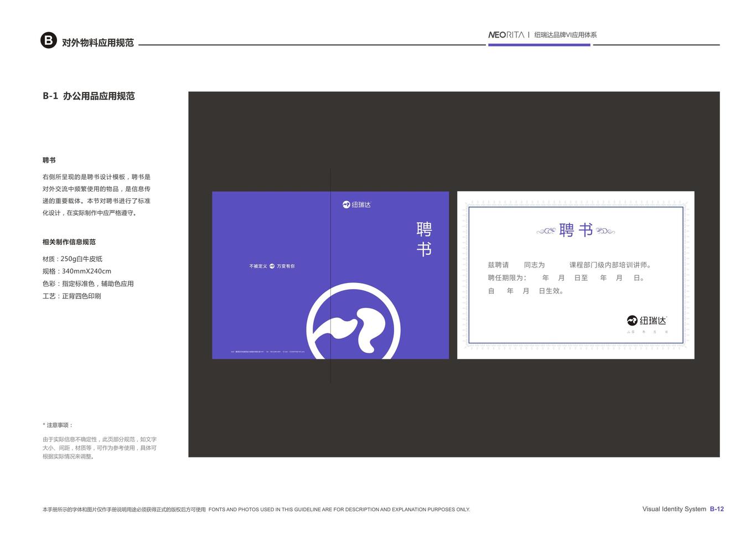Select the 纽瑞达 logo on purple cover
Image resolution: width=756 pixels, height=535 pixels.
coord(356,205)
